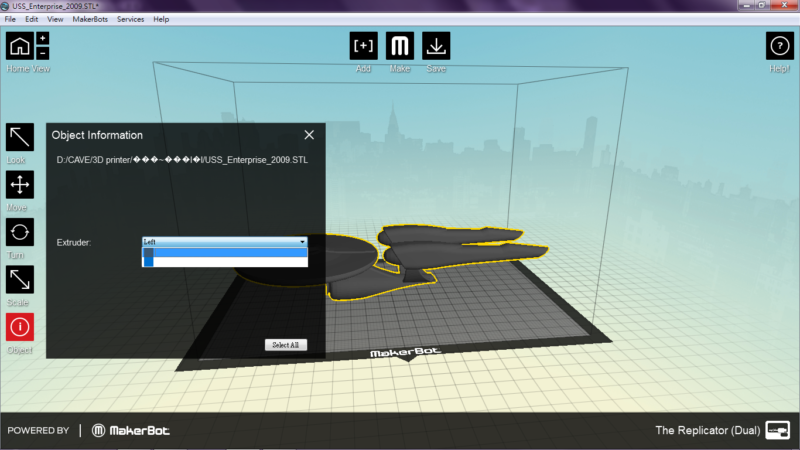Click the Replicator printer status icon

click(778, 430)
